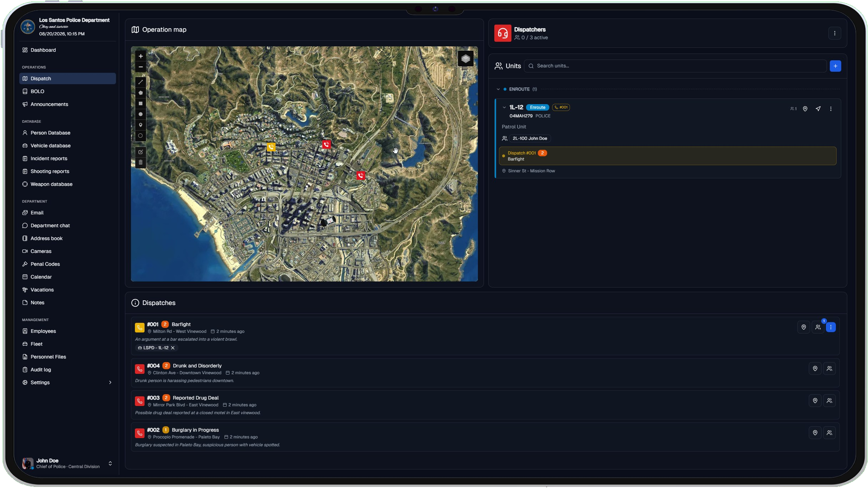Select the draw polyline map tool

(x=141, y=82)
